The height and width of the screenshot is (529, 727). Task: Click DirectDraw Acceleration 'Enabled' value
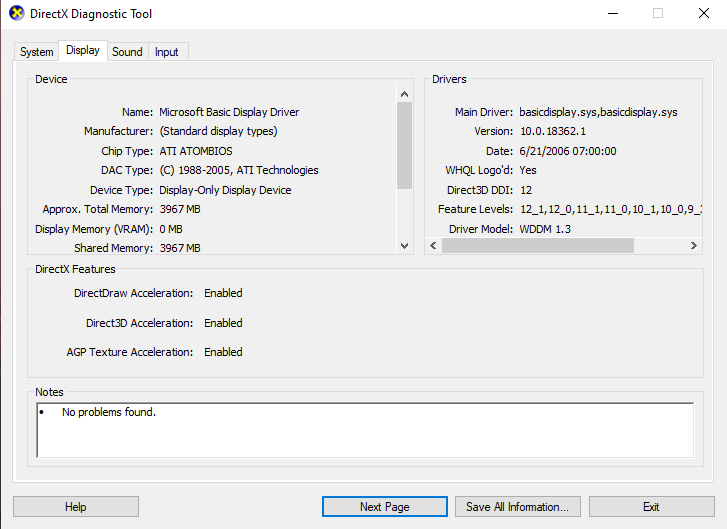(223, 293)
